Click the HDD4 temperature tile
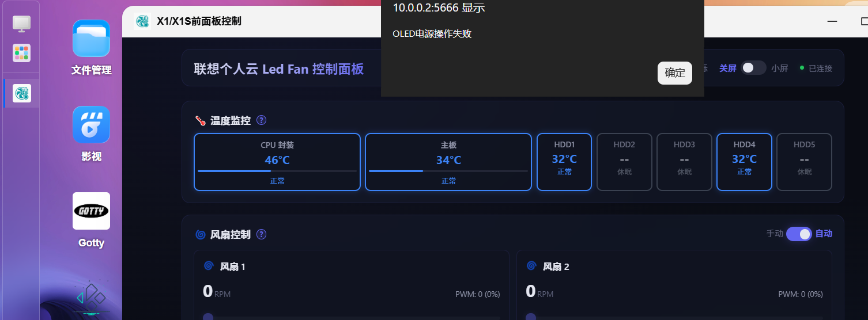 pos(744,162)
